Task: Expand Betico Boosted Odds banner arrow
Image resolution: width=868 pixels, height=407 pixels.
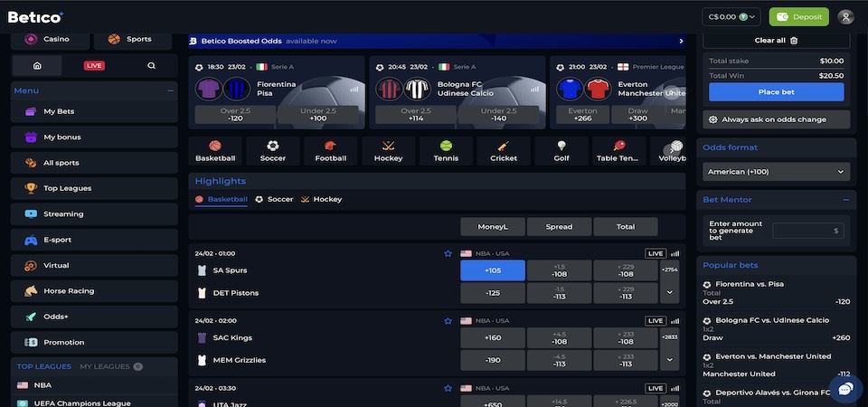Action: point(681,41)
